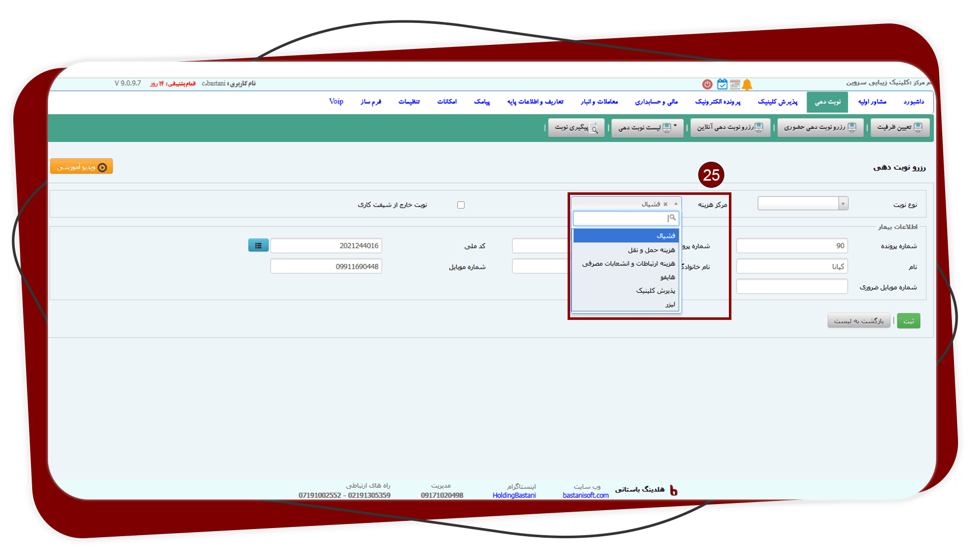
Task: Click the نوع نوبت combo box field
Action: [803, 204]
